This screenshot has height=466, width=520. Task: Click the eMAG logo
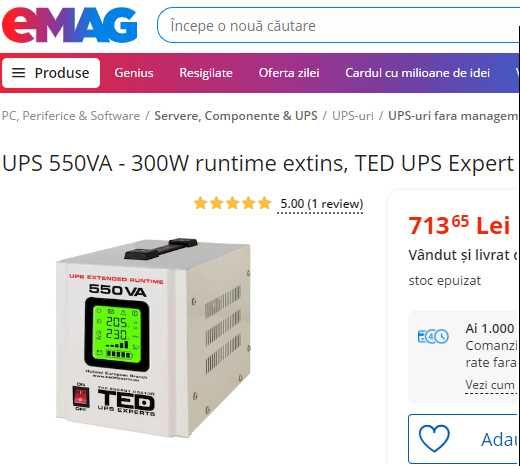click(x=70, y=26)
